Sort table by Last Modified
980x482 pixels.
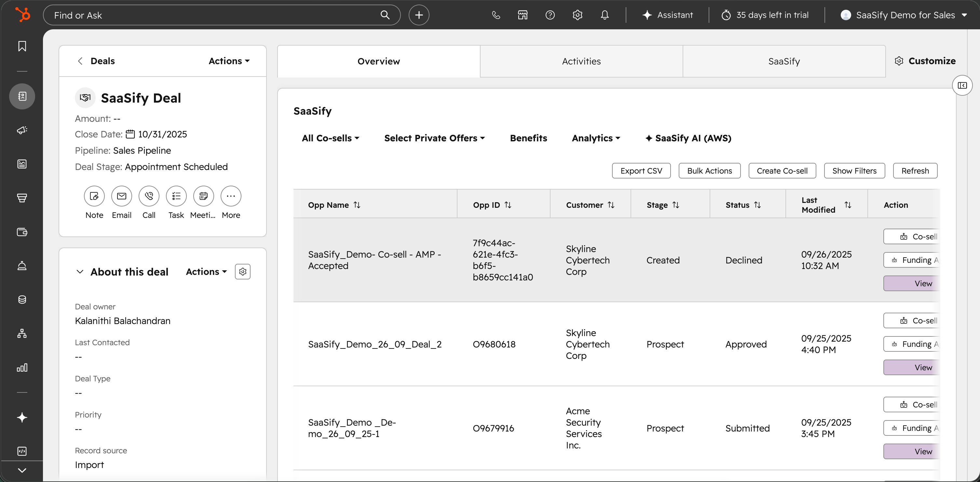pos(848,205)
